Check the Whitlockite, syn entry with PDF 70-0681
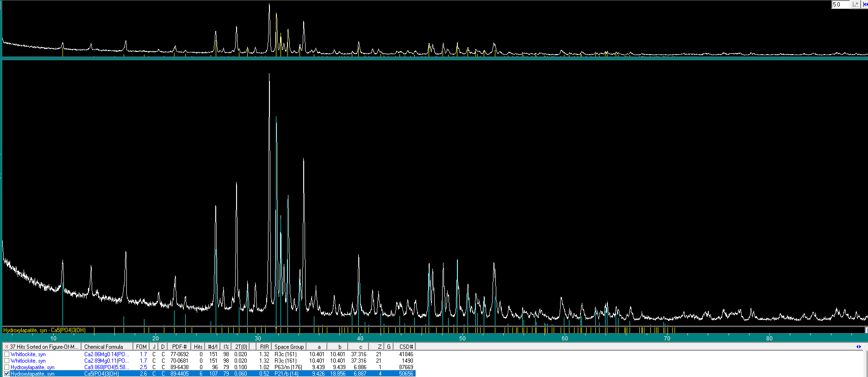The image size is (868, 377). pyautogui.click(x=6, y=361)
